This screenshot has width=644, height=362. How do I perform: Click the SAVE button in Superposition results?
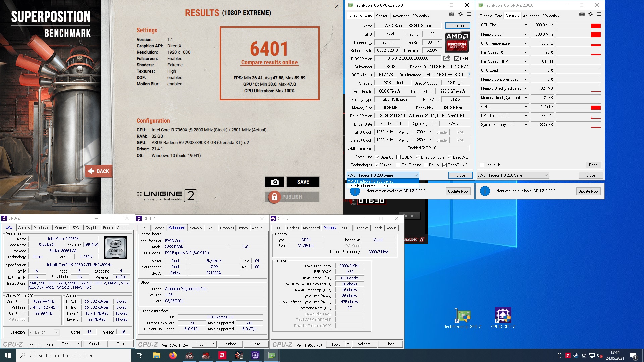[303, 182]
